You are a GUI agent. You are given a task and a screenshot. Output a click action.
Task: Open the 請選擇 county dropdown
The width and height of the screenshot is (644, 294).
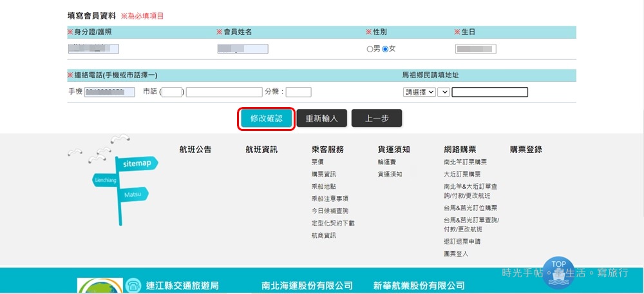pyautogui.click(x=419, y=92)
